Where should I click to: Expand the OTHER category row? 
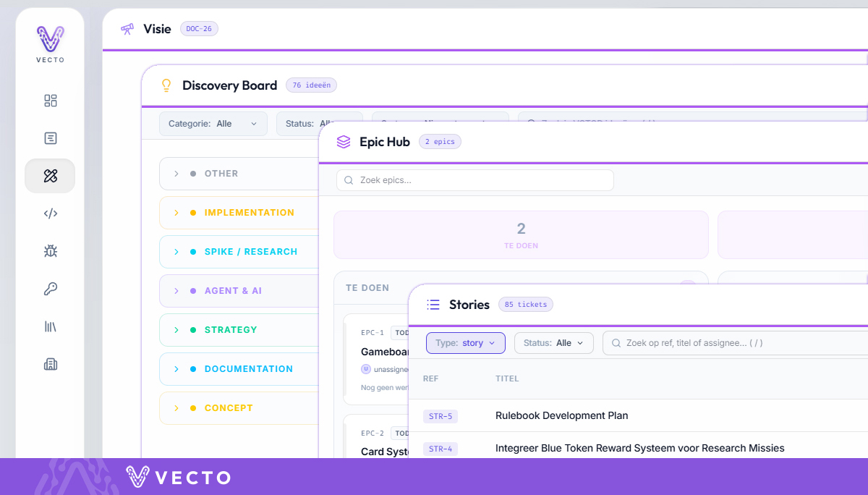(239, 174)
